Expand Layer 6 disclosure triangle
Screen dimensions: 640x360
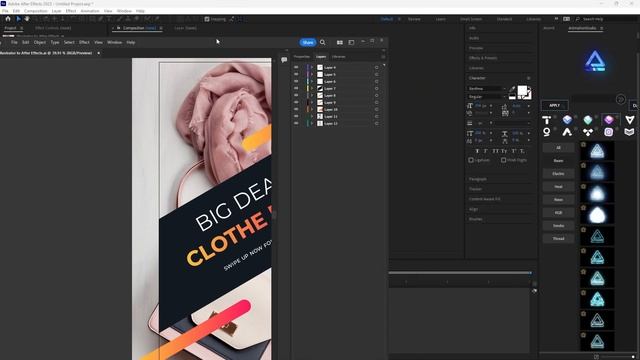[x=312, y=81]
